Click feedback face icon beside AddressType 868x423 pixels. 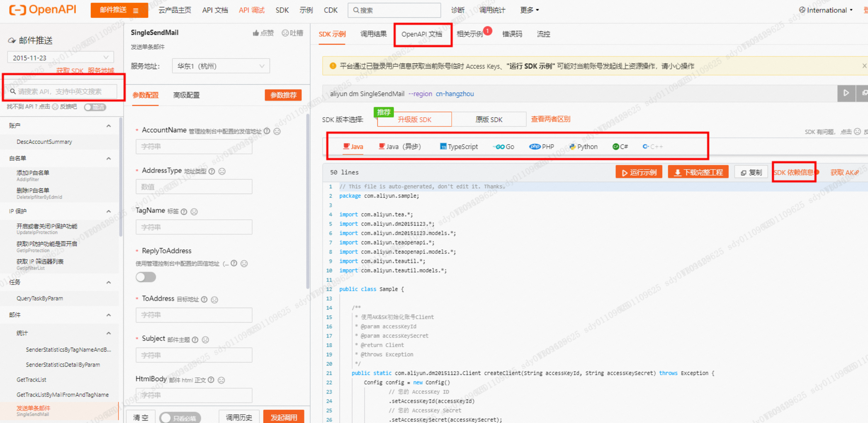(x=222, y=171)
